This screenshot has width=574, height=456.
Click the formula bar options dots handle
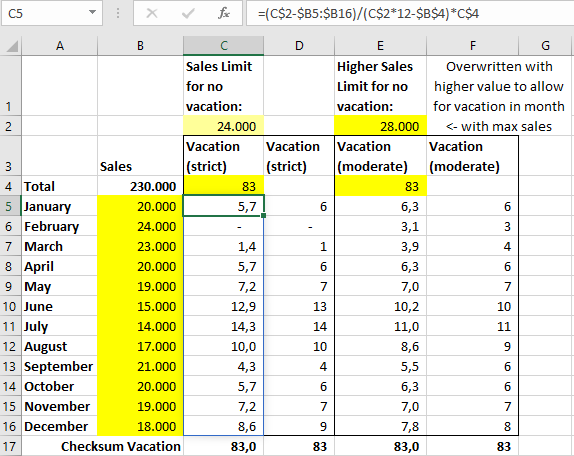pyautogui.click(x=118, y=14)
